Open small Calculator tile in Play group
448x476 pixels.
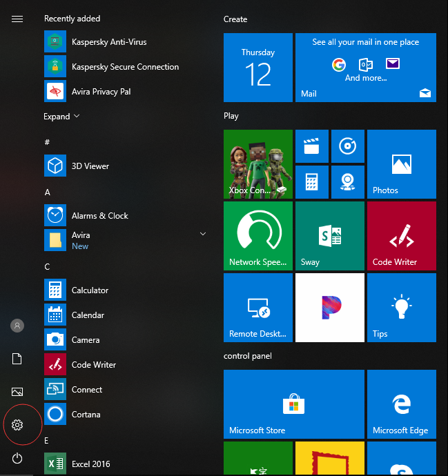click(311, 182)
